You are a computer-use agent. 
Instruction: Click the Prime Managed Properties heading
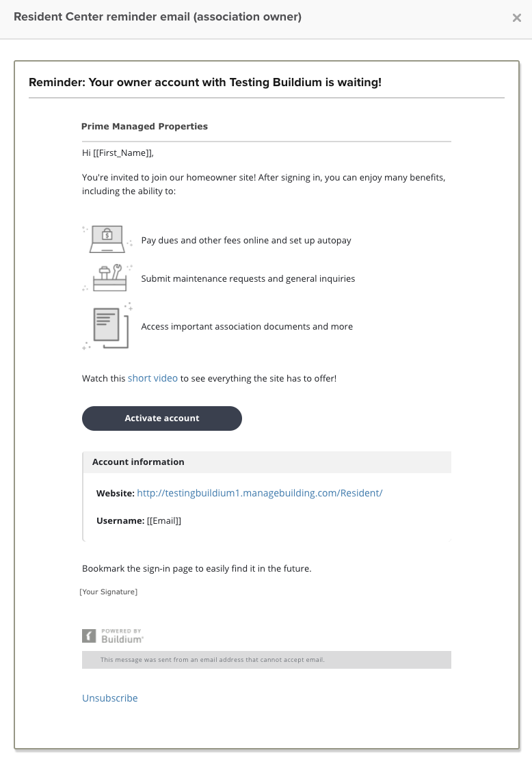click(144, 126)
